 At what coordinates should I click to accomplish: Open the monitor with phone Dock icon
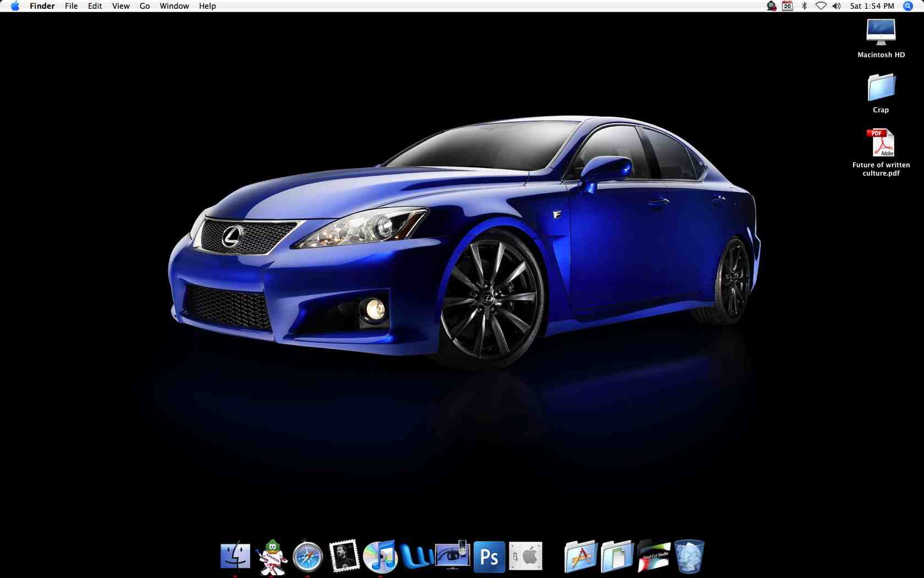[453, 555]
